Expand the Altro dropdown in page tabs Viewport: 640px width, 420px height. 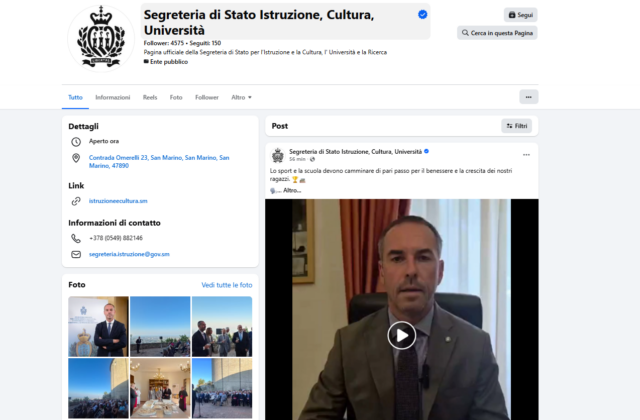[241, 97]
